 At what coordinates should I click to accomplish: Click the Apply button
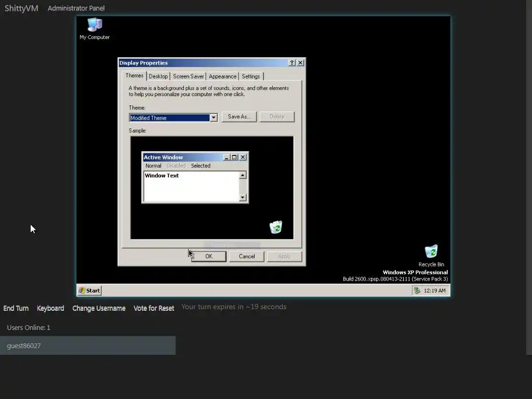(x=284, y=257)
